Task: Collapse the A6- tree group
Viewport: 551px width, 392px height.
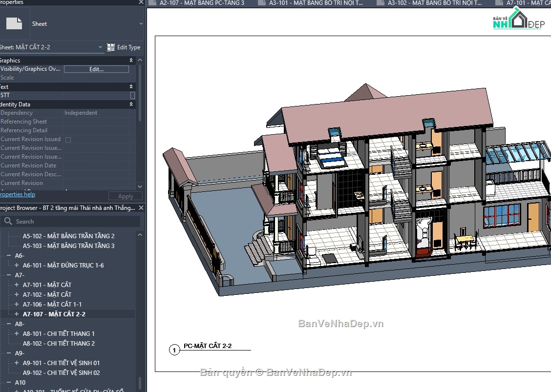Action: tap(9, 255)
